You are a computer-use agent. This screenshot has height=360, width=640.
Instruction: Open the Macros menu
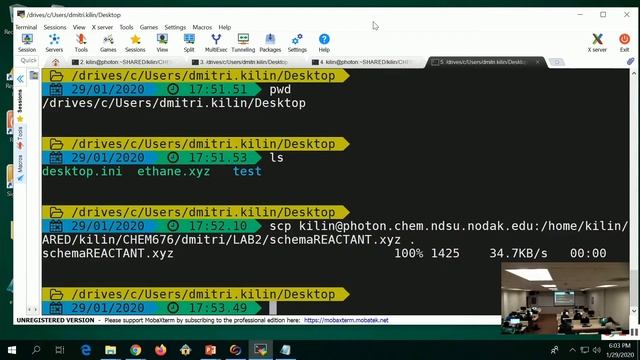(202, 27)
